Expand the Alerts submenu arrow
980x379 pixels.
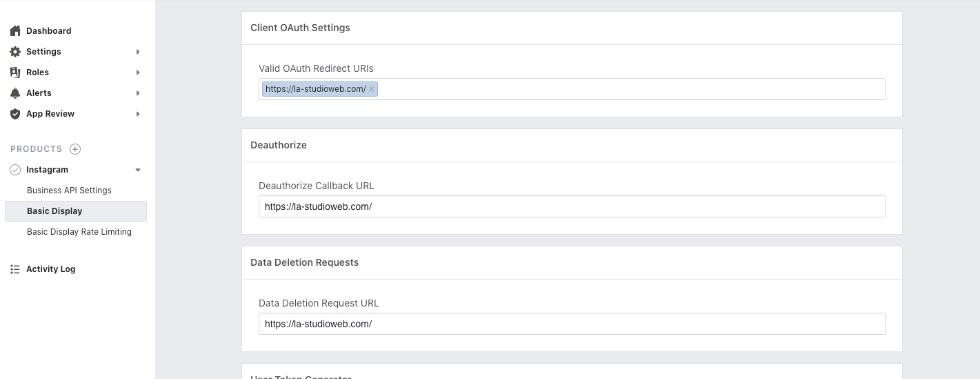[138, 93]
